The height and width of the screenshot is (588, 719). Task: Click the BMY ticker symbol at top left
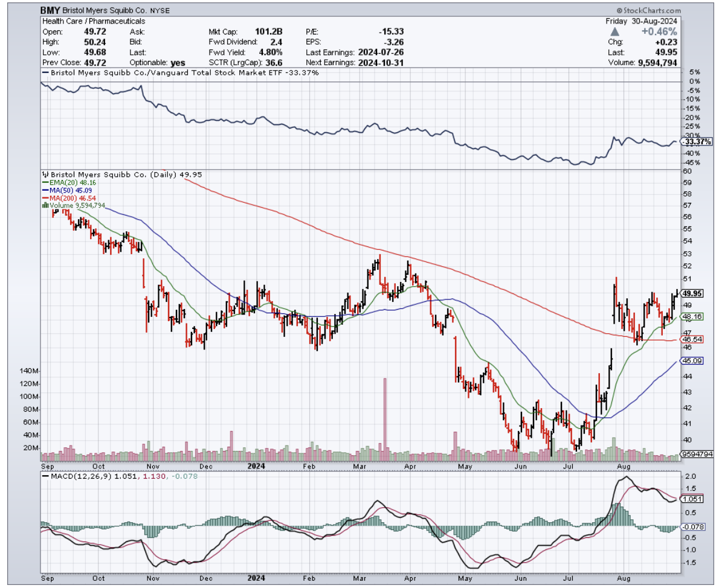point(50,11)
